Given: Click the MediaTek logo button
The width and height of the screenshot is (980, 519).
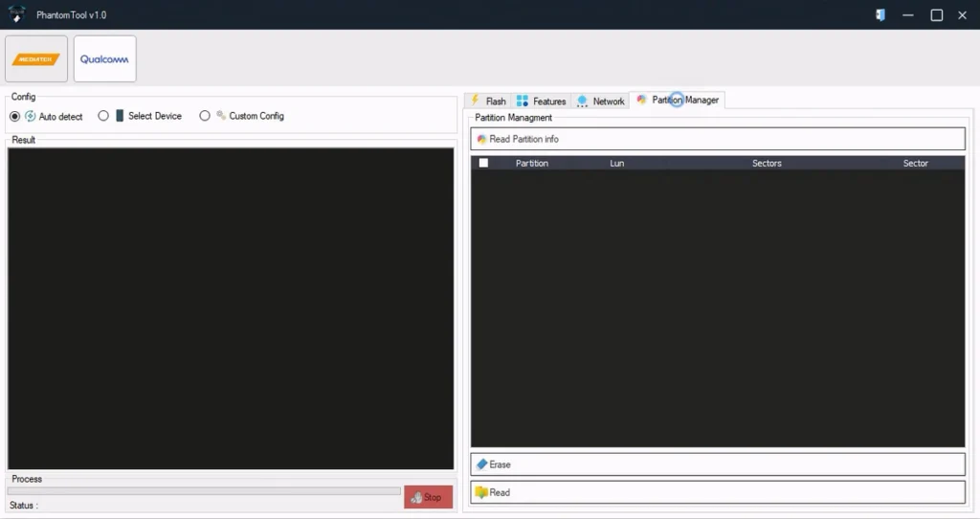Looking at the screenshot, I should (36, 59).
